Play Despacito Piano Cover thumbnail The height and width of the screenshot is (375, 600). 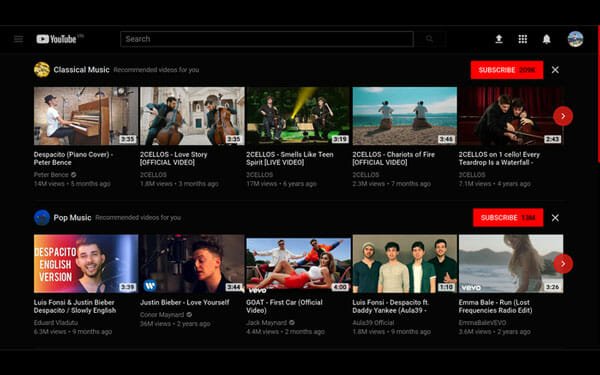[x=86, y=116]
